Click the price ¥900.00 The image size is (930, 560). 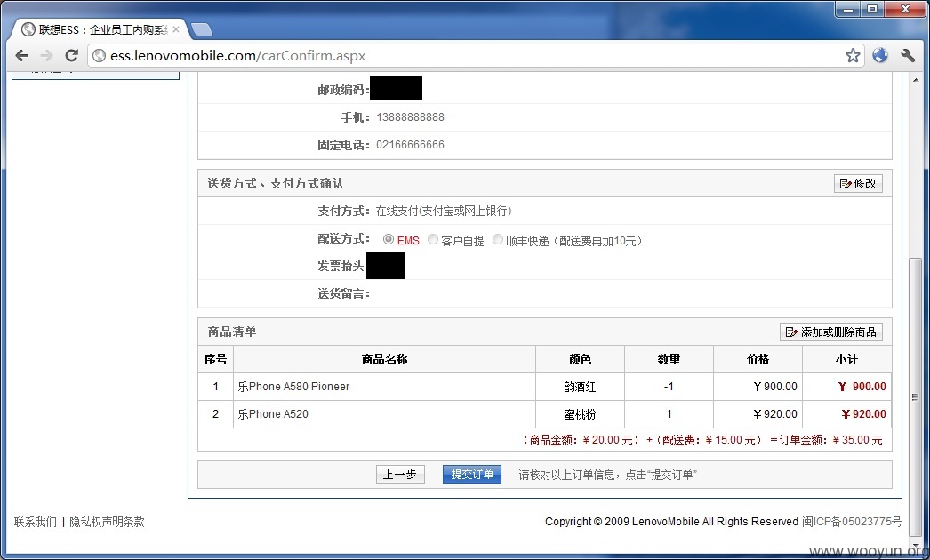775,387
